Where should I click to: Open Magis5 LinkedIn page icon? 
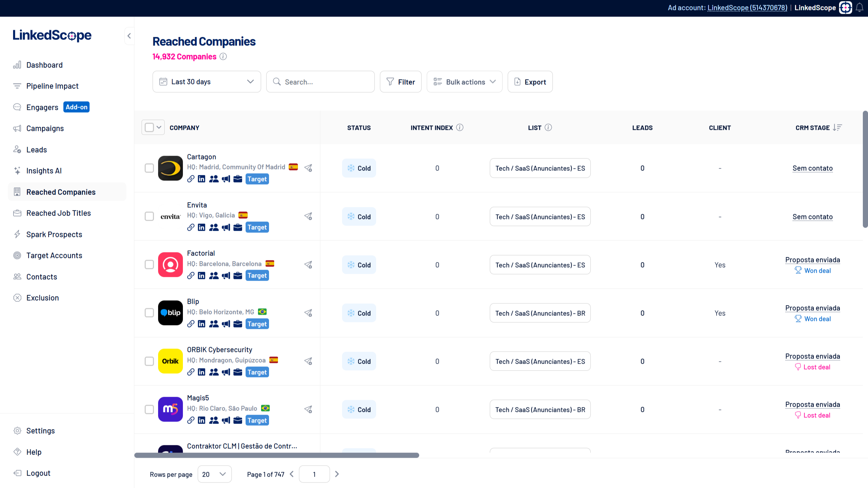202,420
